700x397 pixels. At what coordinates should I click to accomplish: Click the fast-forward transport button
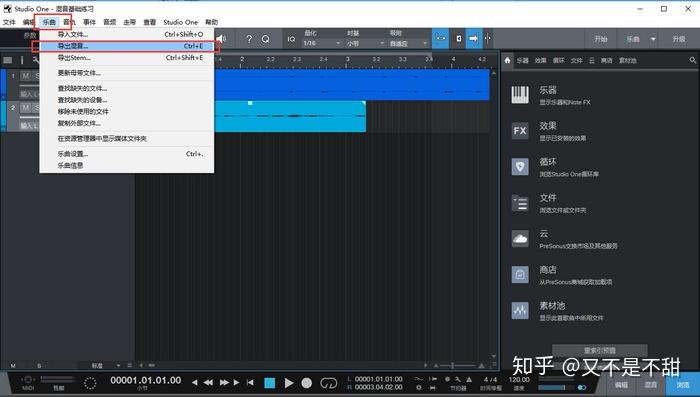click(224, 383)
